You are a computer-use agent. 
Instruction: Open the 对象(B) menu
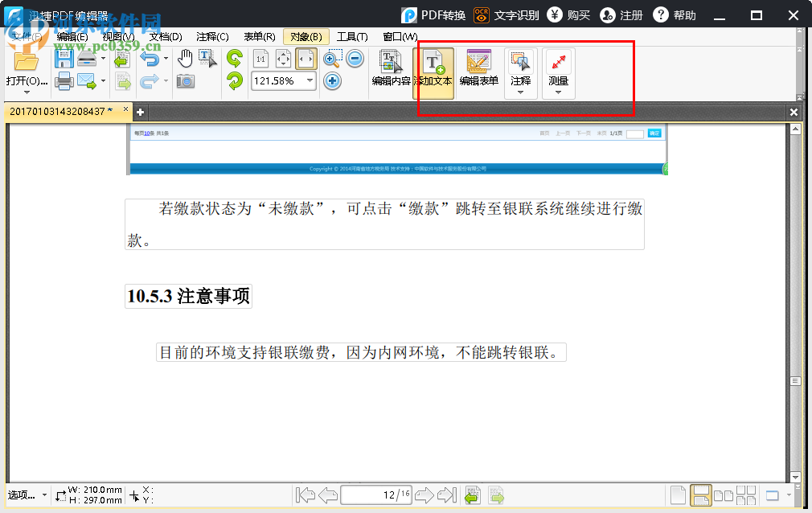(x=305, y=36)
